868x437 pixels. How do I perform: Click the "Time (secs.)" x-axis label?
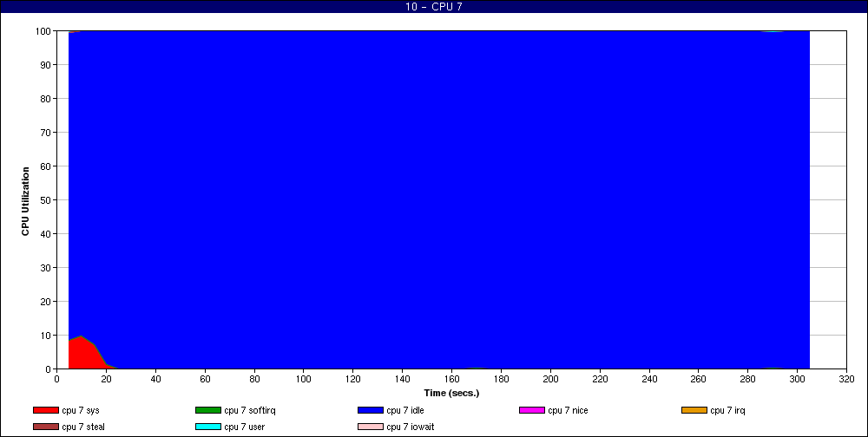(451, 393)
